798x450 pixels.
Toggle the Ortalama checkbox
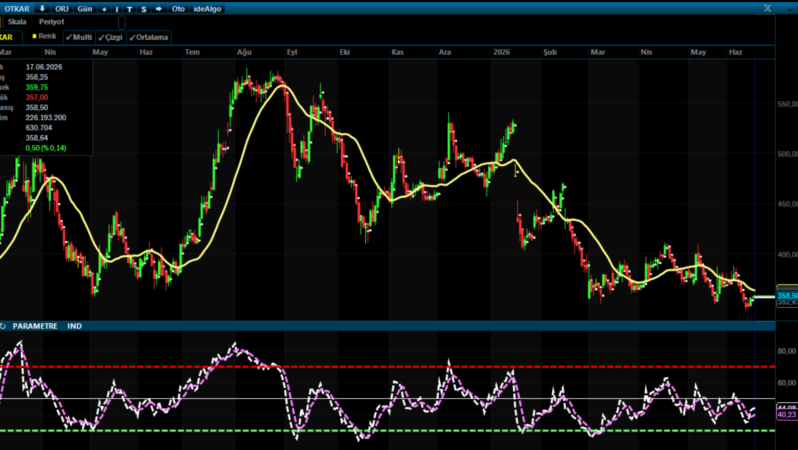[149, 37]
